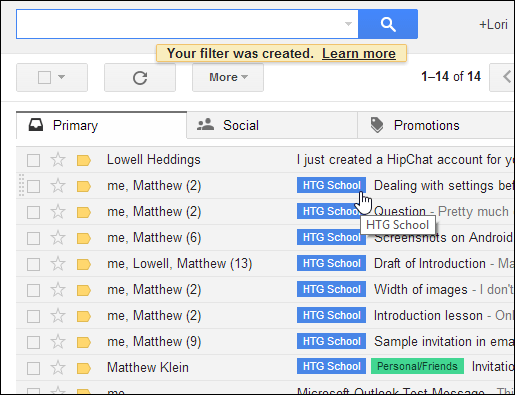The height and width of the screenshot is (395, 515).
Task: Tick checkbox for the Matthew Klein email
Action: [33, 368]
